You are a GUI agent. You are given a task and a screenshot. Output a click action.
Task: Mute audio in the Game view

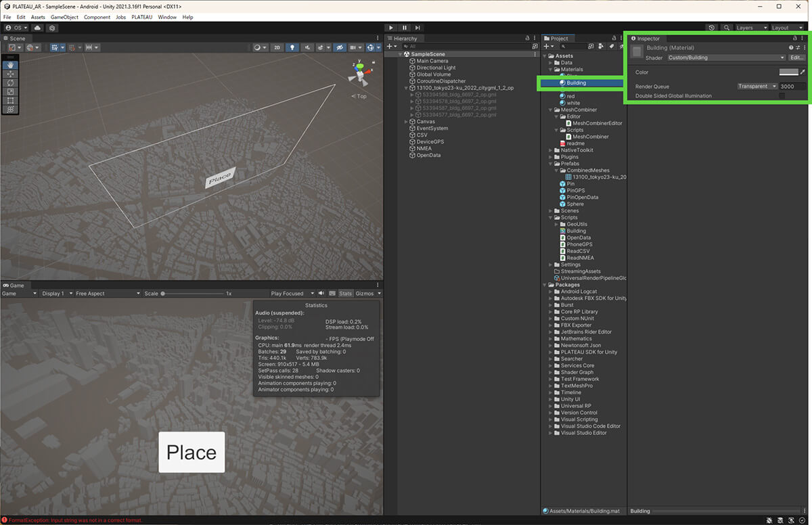[x=321, y=294]
